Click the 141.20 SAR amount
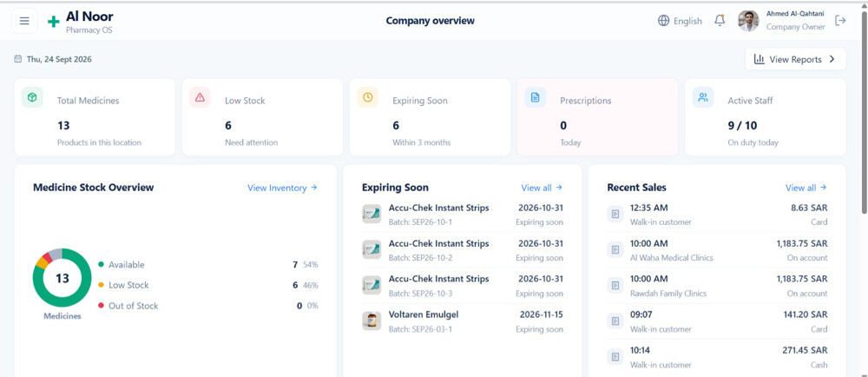This screenshot has height=377, width=868. (806, 314)
